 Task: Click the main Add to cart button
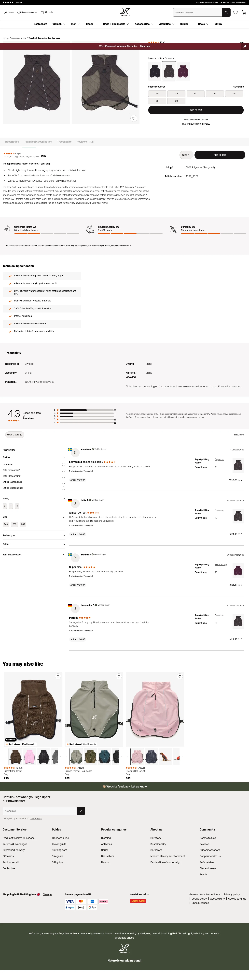click(196, 110)
